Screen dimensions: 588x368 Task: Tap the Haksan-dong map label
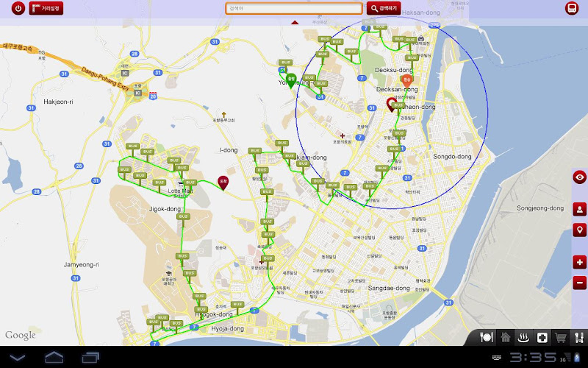[x=420, y=12]
